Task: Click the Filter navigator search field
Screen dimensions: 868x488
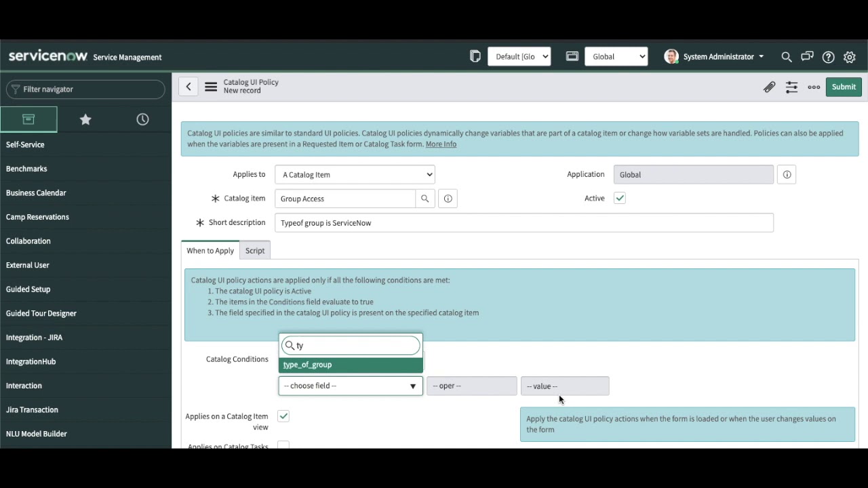Action: [85, 89]
